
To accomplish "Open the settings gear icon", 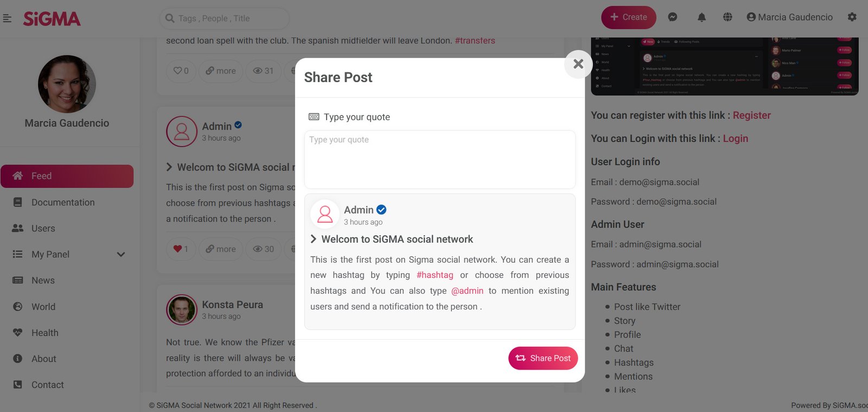I will click(x=852, y=17).
